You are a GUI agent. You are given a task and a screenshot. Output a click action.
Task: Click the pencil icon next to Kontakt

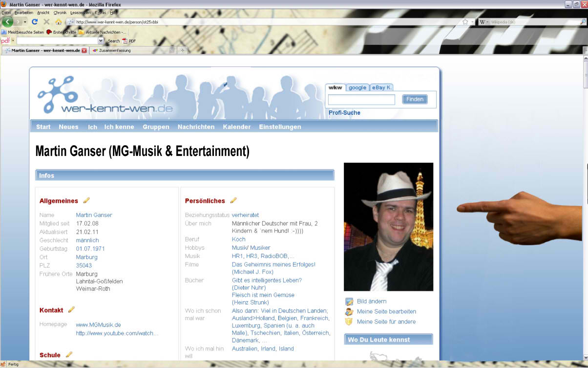pos(71,310)
